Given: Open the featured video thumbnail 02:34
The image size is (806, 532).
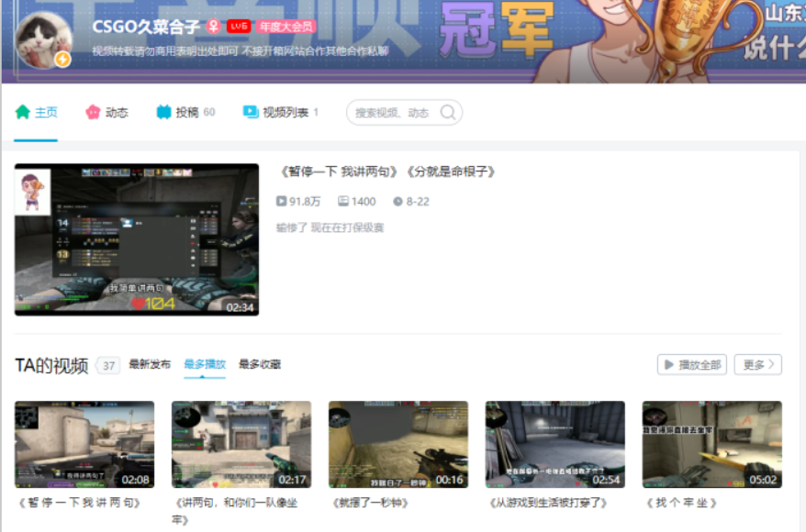Looking at the screenshot, I should [137, 239].
